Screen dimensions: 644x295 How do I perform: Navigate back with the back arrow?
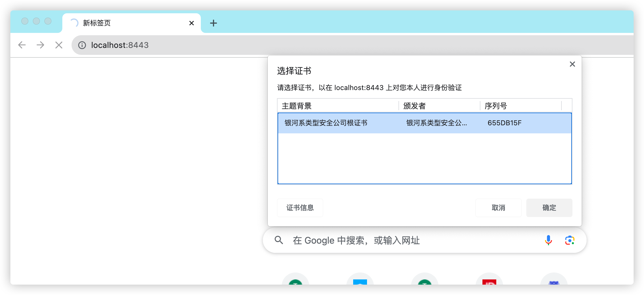coord(22,45)
